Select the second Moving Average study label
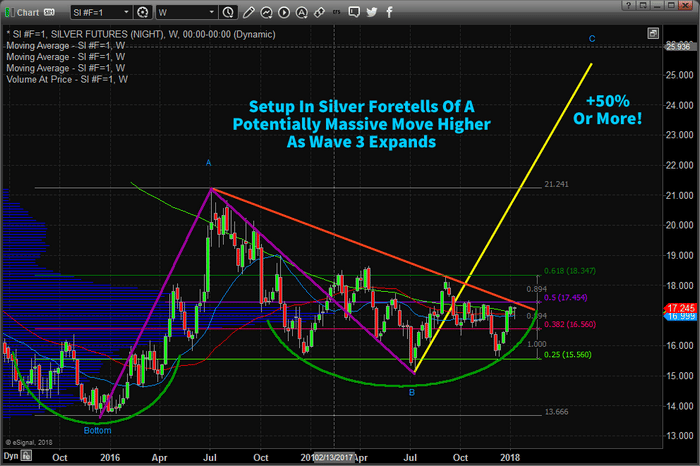 coord(65,57)
